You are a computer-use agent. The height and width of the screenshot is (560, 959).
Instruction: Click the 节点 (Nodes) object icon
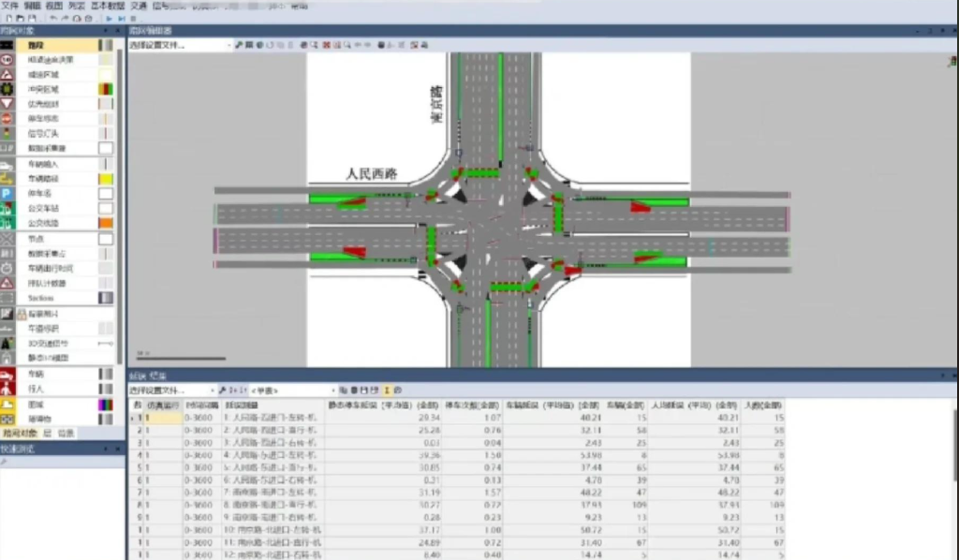(7, 239)
